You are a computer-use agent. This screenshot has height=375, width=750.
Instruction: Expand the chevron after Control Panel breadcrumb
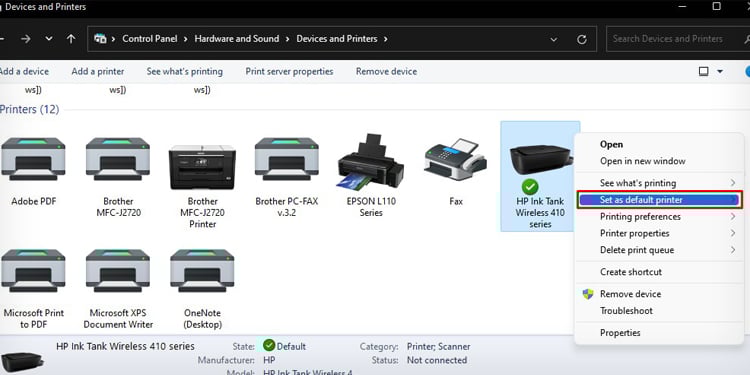[x=185, y=39]
